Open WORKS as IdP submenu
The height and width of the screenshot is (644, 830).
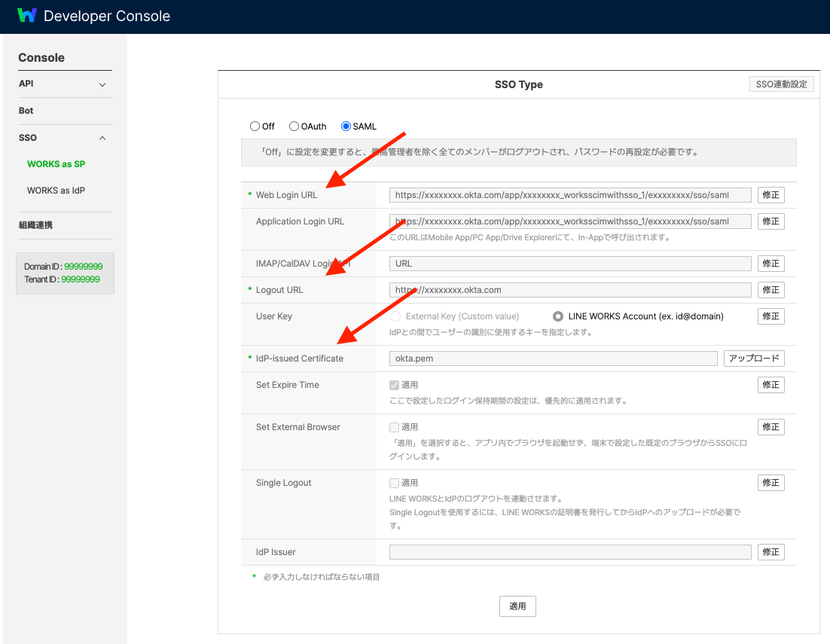tap(56, 191)
